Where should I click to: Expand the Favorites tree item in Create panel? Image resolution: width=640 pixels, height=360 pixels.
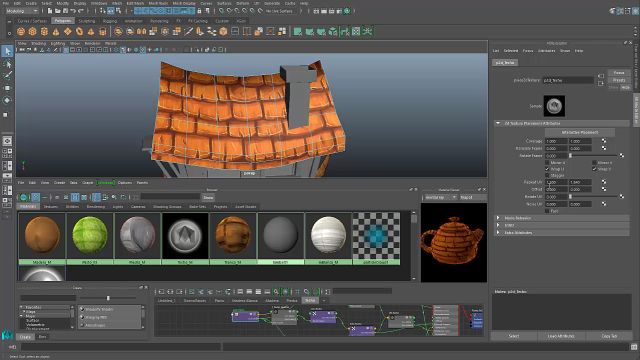21,307
